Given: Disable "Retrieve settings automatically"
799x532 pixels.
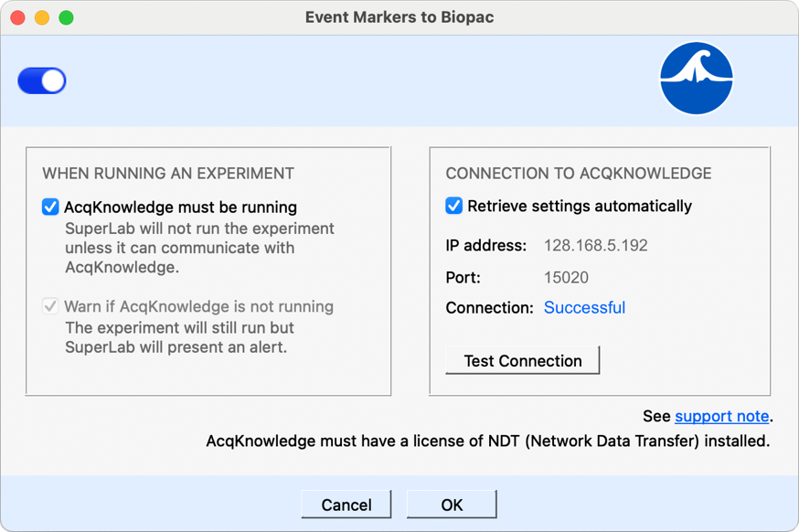Looking at the screenshot, I should (x=453, y=206).
